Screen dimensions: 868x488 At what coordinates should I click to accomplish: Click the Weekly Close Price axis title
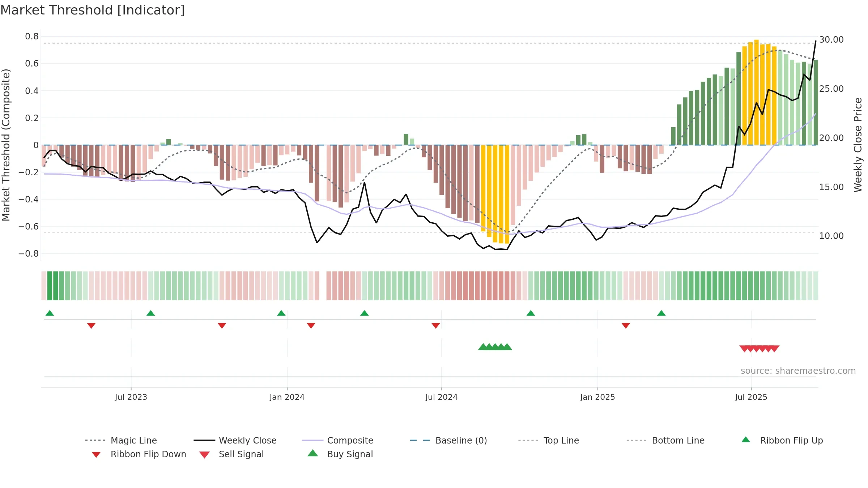(858, 145)
